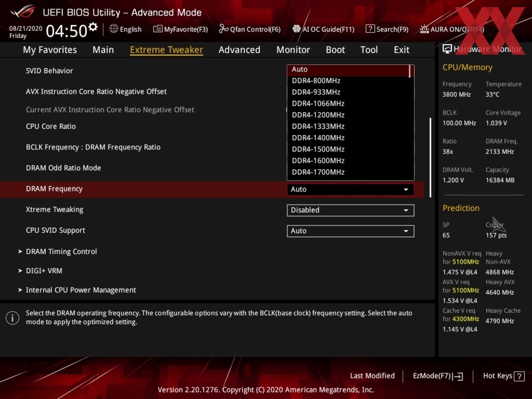The width and height of the screenshot is (532, 399).
Task: Open the Tool tab
Action: tap(369, 50)
